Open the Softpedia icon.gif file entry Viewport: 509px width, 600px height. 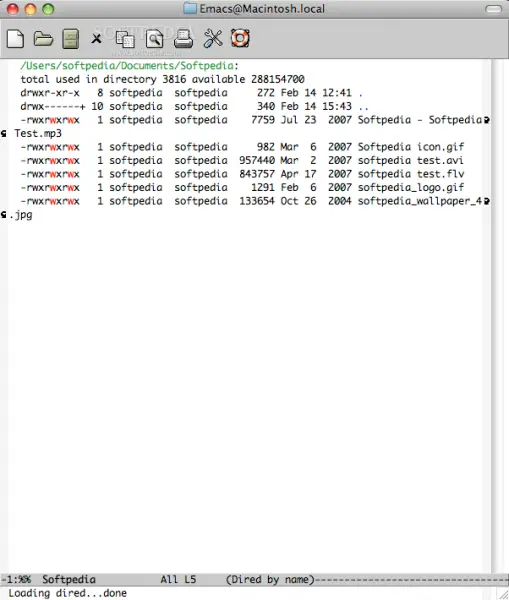pyautogui.click(x=411, y=147)
